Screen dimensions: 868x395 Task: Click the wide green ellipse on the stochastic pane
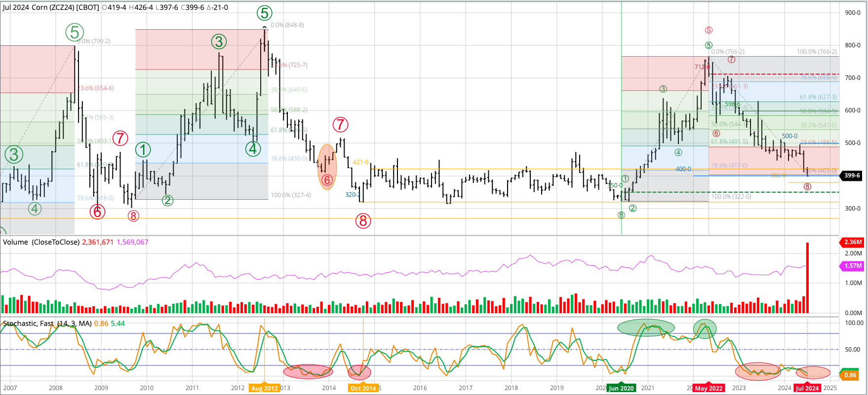click(645, 327)
